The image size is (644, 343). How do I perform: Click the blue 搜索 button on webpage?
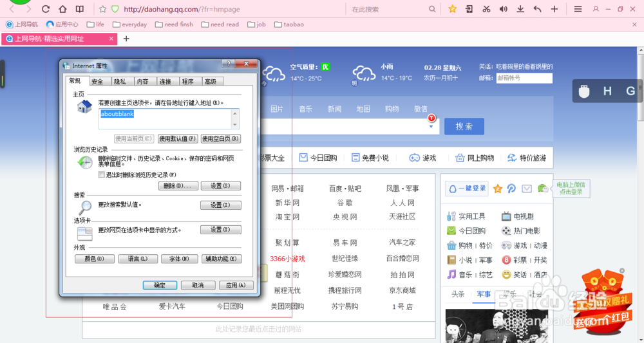pyautogui.click(x=464, y=126)
